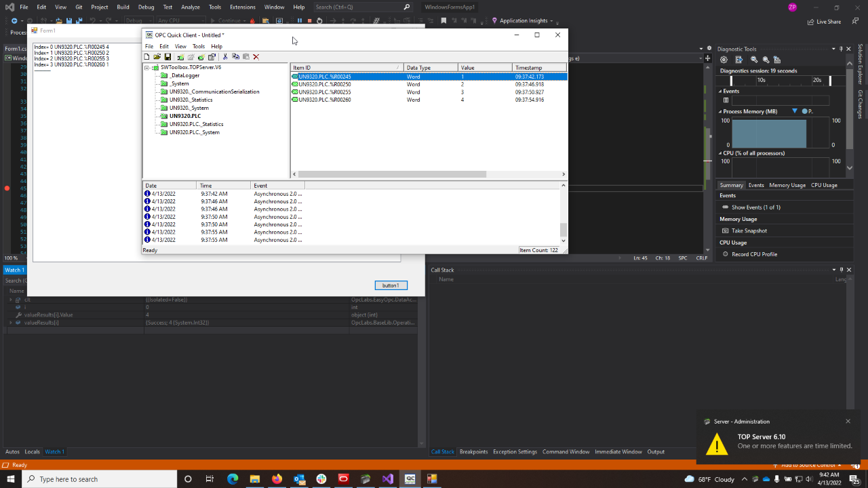
Task: Click New document icon in OPC Quick Client toolbar
Action: pyautogui.click(x=146, y=57)
